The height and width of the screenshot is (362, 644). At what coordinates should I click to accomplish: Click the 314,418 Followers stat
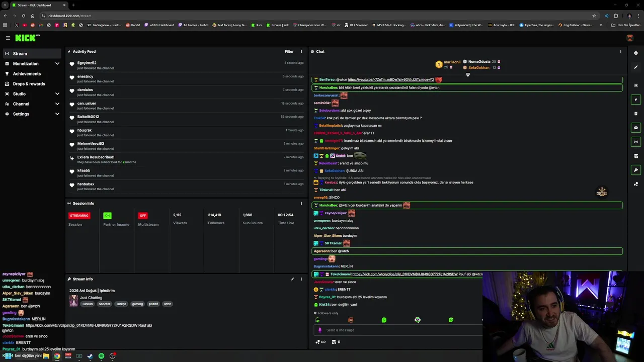[216, 219]
